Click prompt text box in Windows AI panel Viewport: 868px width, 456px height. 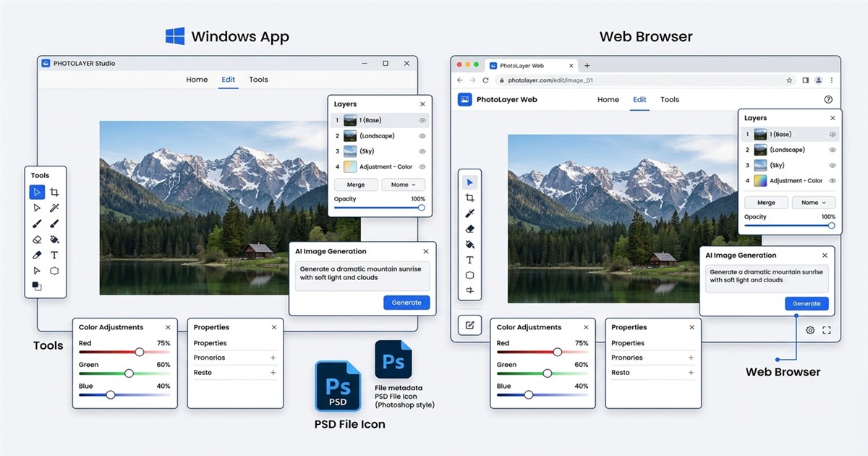coord(362,276)
